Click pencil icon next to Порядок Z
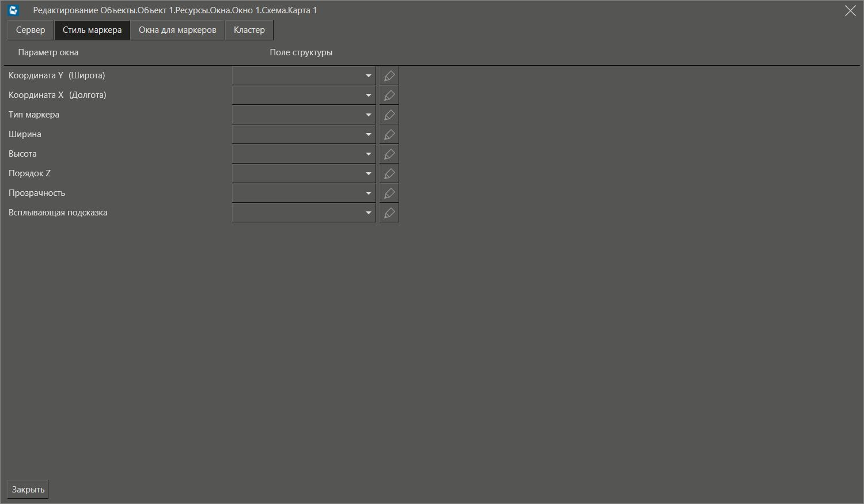 [x=389, y=174]
